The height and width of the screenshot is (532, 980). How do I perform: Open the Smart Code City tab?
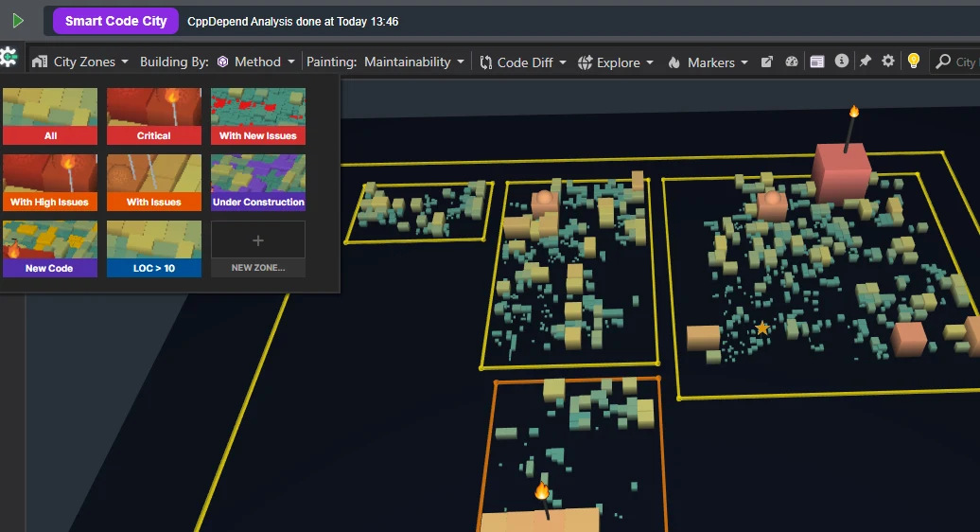tap(115, 21)
